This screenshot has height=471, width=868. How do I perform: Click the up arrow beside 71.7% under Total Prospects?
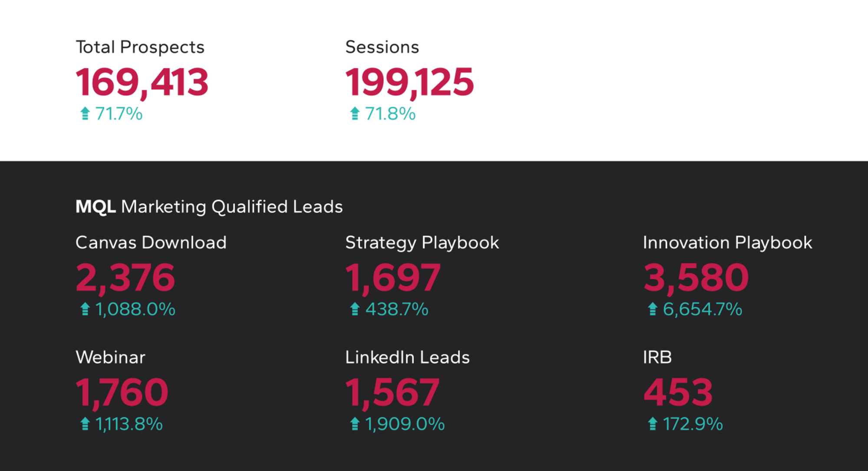point(85,114)
